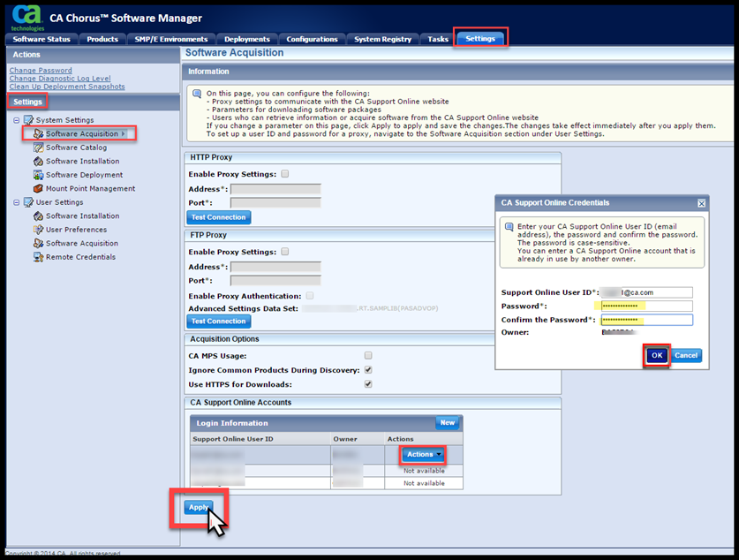
Task: Click FTP Proxy Test Connection button
Action: click(219, 321)
